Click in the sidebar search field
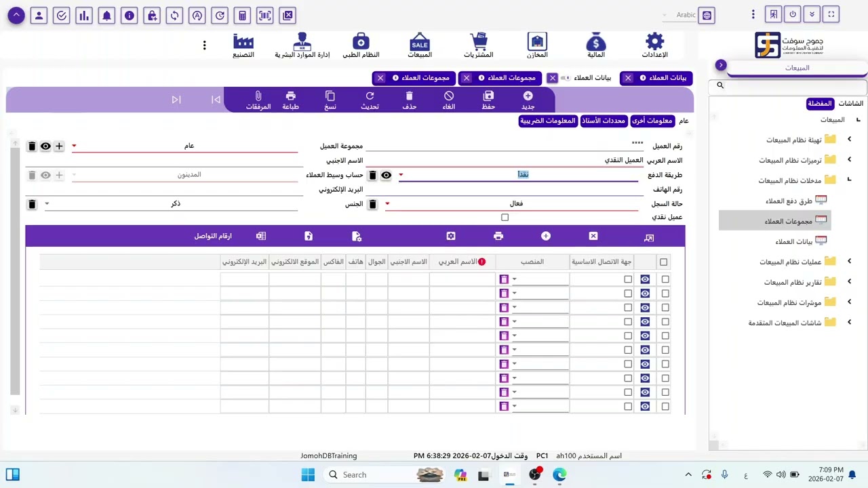The image size is (868, 488). click(788, 86)
